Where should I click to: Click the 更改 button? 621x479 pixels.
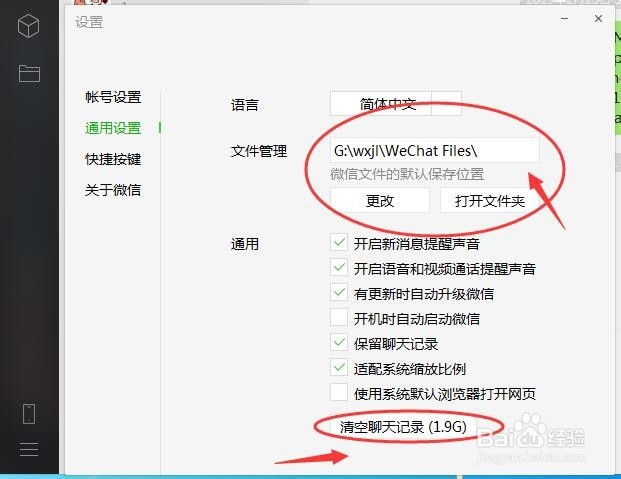[379, 200]
